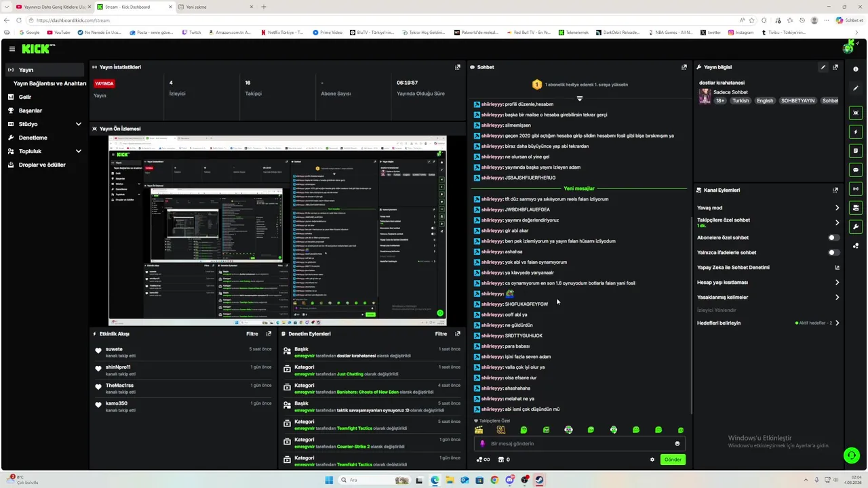The image size is (868, 488).
Task: Open Hedefleri belirleyin chevron
Action: pyautogui.click(x=837, y=323)
